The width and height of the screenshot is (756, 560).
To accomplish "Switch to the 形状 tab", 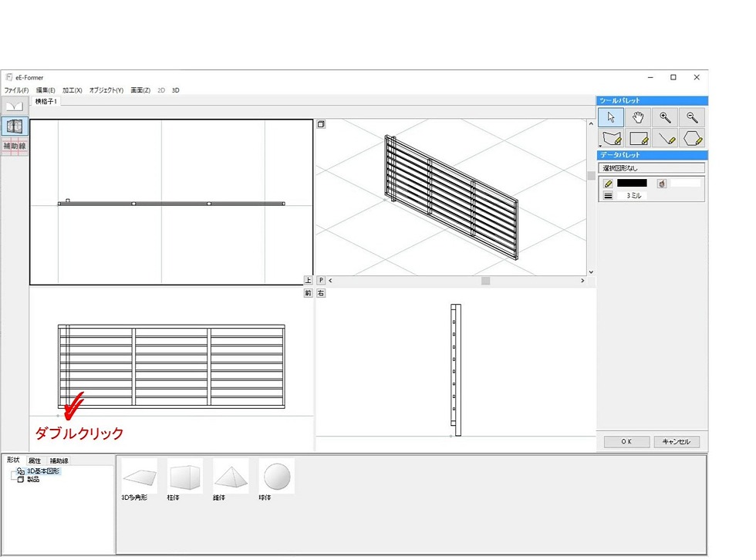I will 14,460.
